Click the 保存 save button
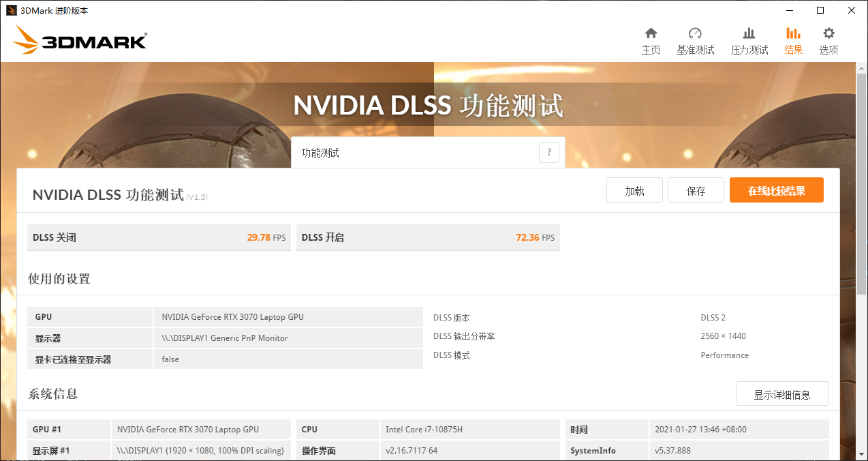 coord(696,190)
